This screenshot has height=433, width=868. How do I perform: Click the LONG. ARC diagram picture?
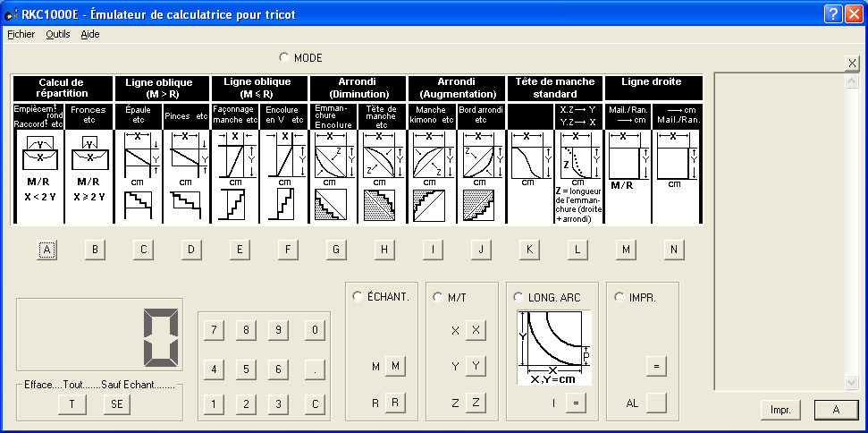coord(554,348)
